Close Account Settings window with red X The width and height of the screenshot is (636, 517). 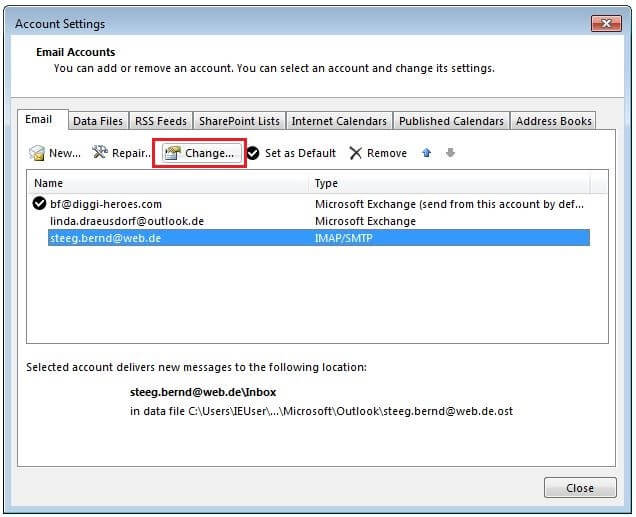[606, 24]
